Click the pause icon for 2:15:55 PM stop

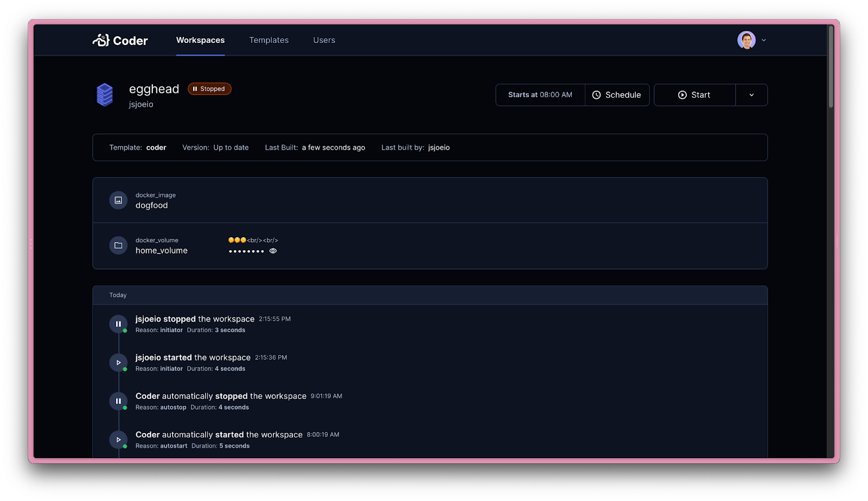[118, 324]
